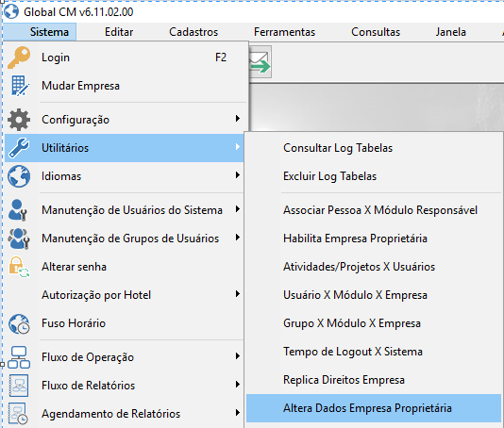Expand the Configuração submenu arrow
504x428 pixels.
click(x=238, y=119)
